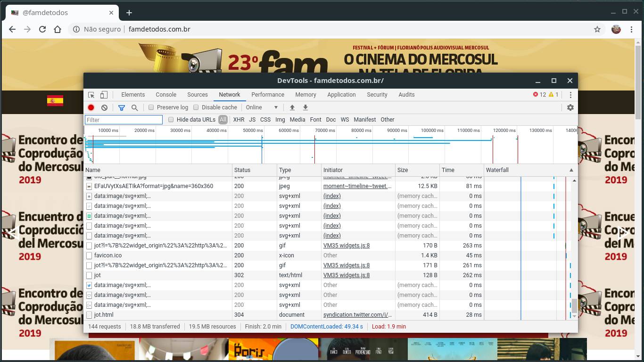
Task: Open the syndication.twitter.com initiator link
Action: coord(357,315)
